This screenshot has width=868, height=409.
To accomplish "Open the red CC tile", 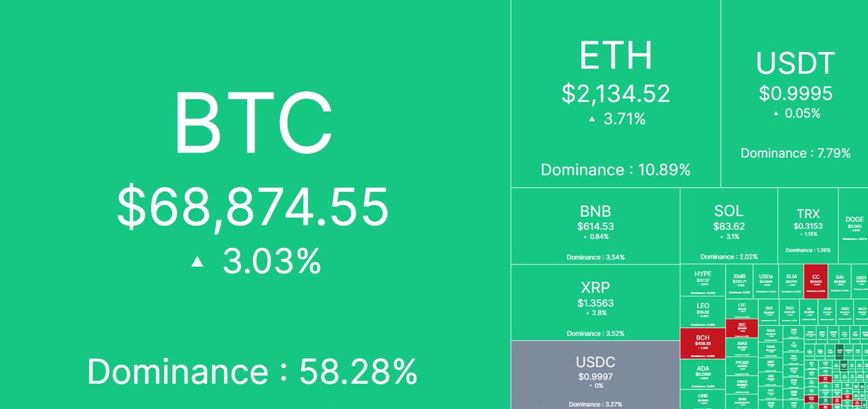I will tap(815, 281).
